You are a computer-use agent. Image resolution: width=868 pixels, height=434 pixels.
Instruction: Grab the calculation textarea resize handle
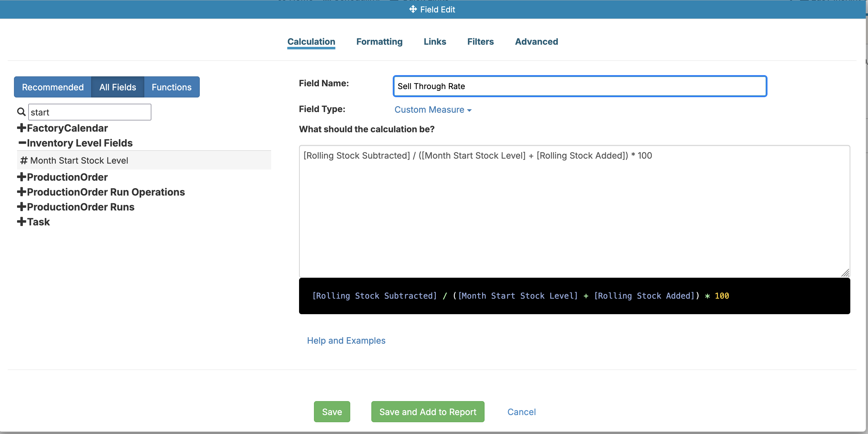(x=845, y=273)
